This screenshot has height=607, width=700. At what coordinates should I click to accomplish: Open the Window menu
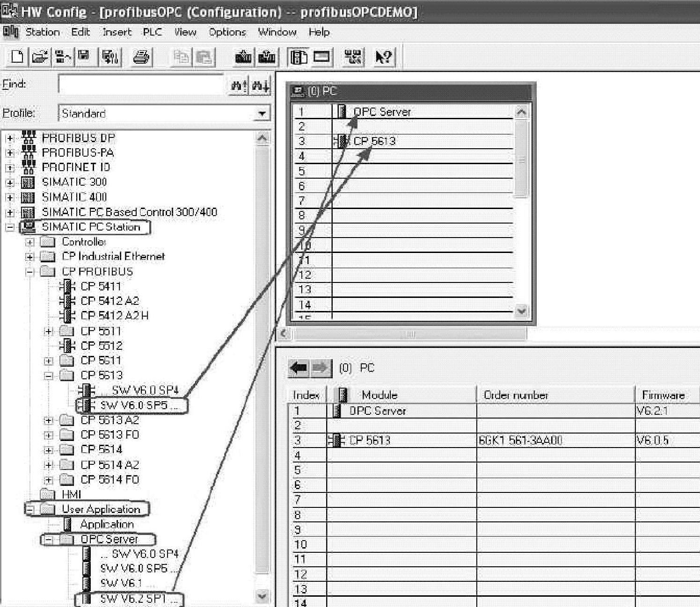[x=277, y=32]
